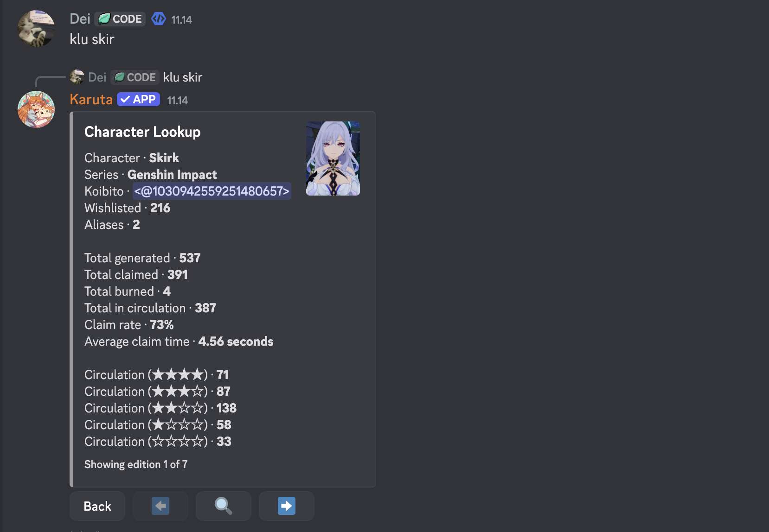Go to previous edition with left arrow
Screen dimensions: 769x532
click(x=160, y=506)
